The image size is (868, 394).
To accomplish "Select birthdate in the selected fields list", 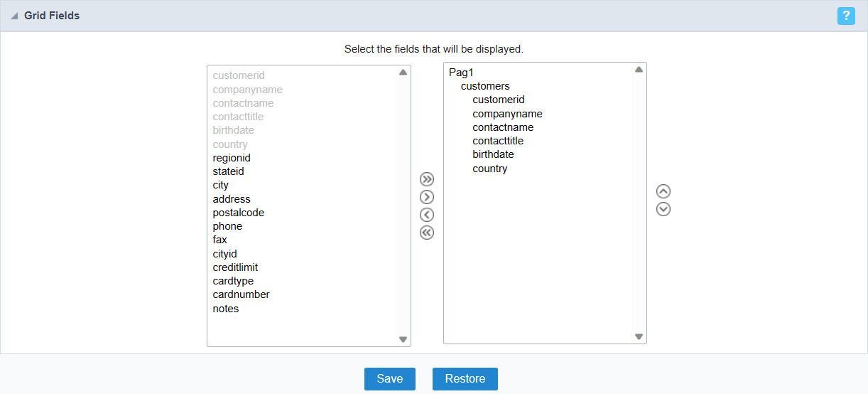I will 493,154.
